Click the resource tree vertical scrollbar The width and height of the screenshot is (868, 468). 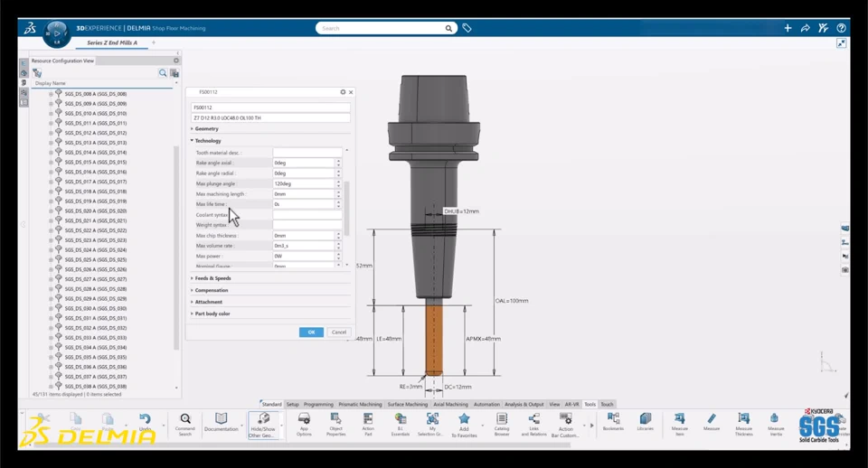coord(176,248)
